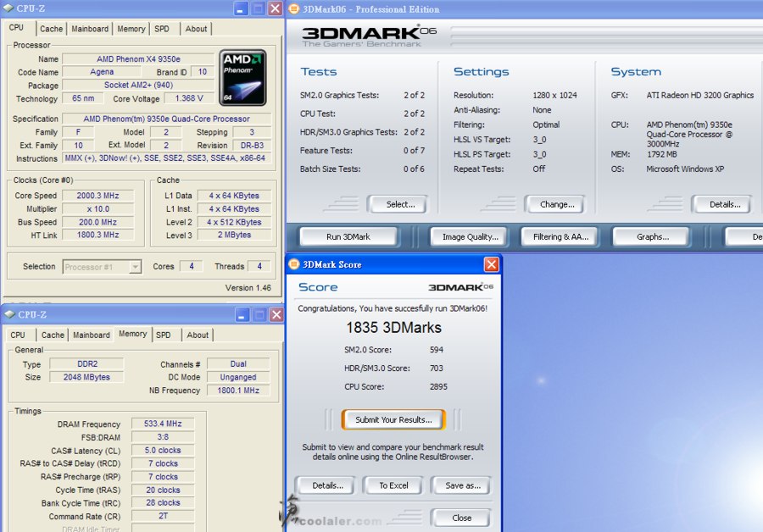
Task: Click the HT Link value "1800.3 MHz"
Action: pyautogui.click(x=97, y=235)
